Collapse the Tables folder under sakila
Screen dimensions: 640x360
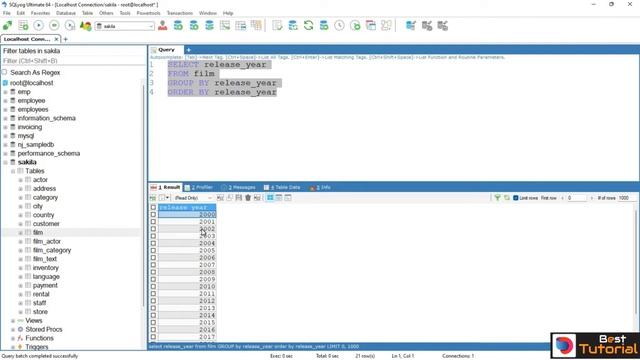[x=13, y=171]
